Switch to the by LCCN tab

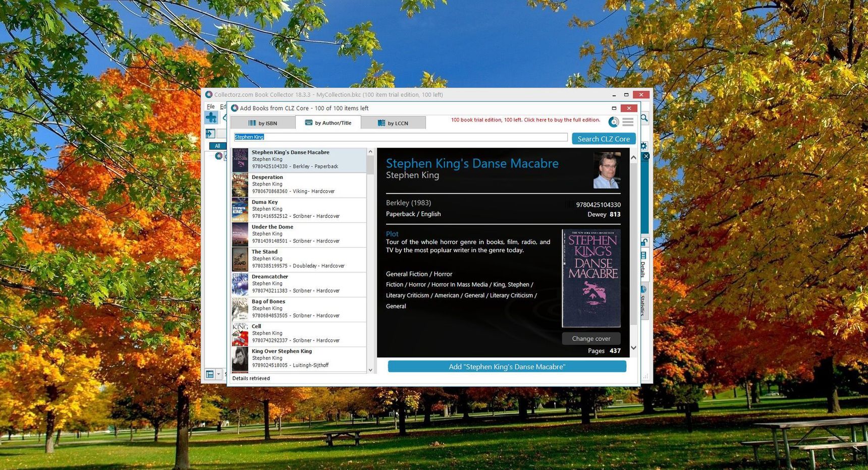[x=393, y=123]
